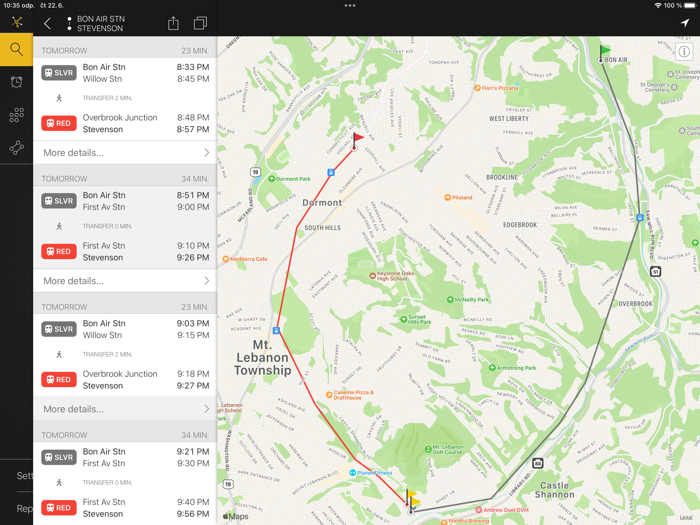Tap the transit stop icon near Dormont

tap(331, 172)
